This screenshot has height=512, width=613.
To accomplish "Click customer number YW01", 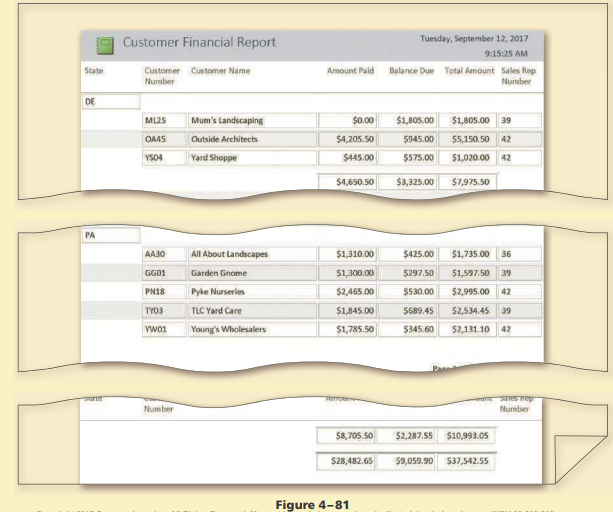I will click(x=164, y=329).
